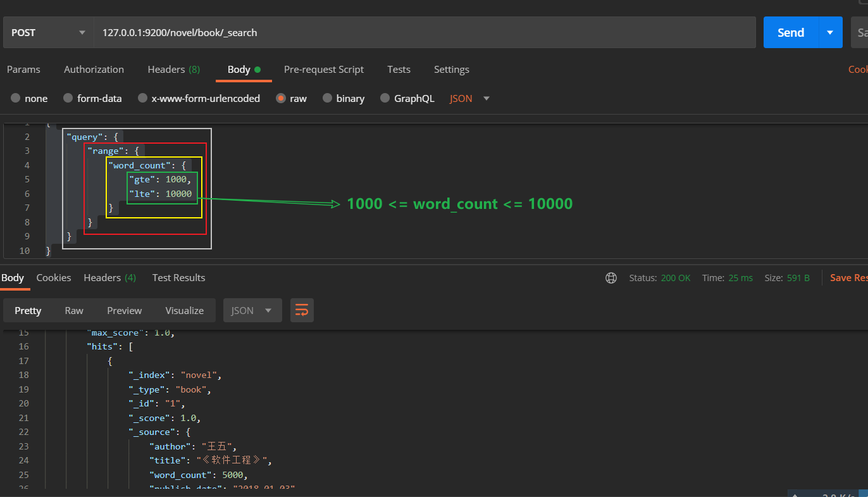
Task: Click the Save Response link
Action: (849, 278)
